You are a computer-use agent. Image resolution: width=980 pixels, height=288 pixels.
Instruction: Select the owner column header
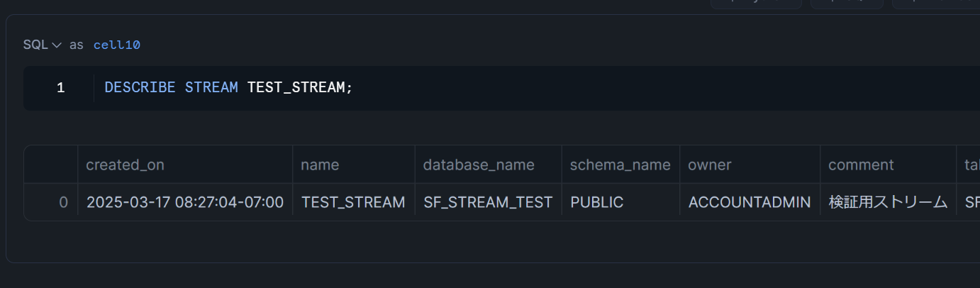(709, 165)
